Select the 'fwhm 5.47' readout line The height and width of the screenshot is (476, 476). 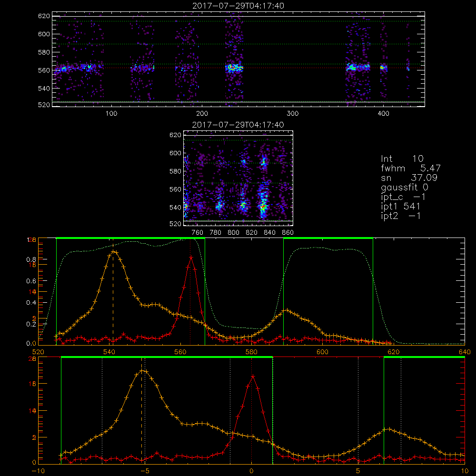coord(410,168)
